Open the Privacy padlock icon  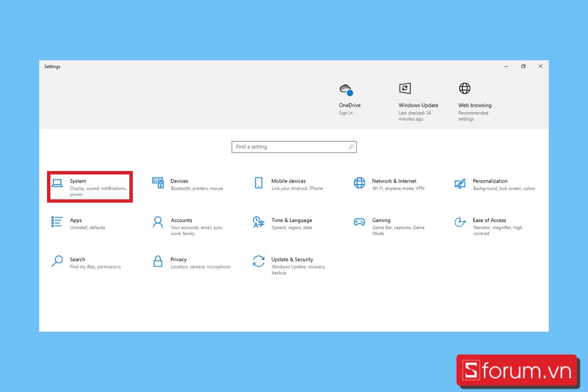(x=158, y=261)
